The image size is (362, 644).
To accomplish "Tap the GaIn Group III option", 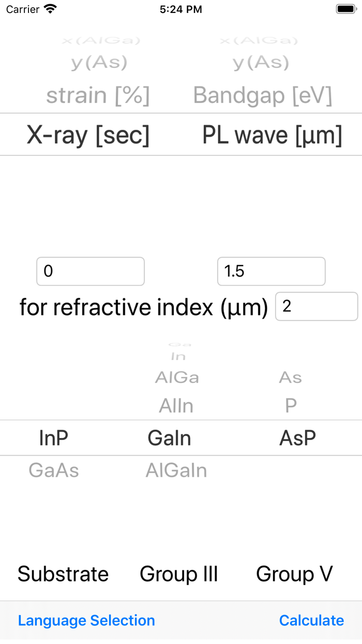I will tap(170, 438).
